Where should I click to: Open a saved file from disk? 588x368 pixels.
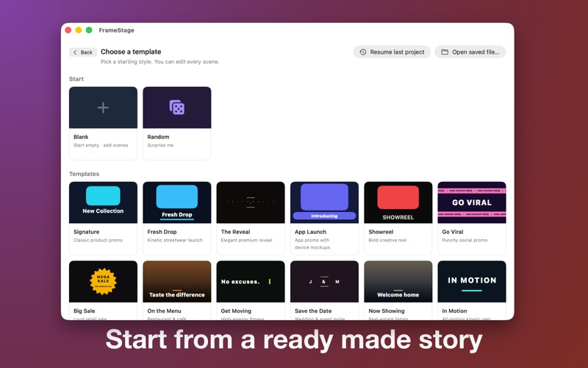(470, 52)
